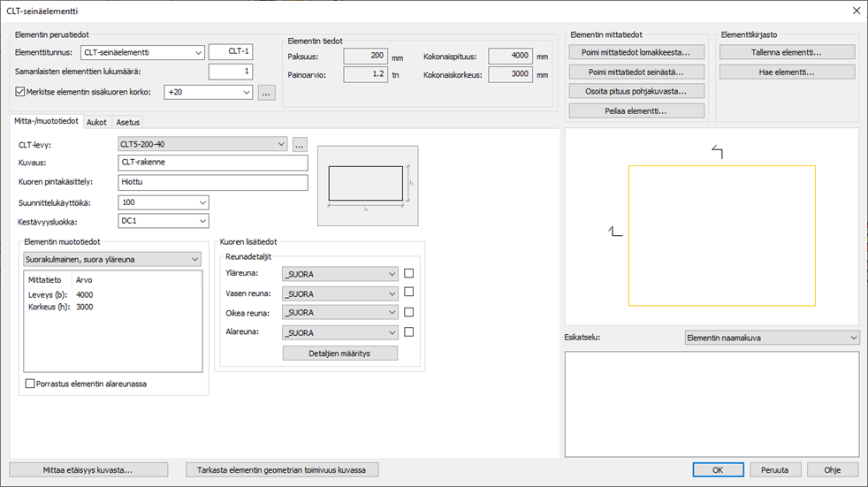Viewport: 868px width, 487px height.
Task: Click the Kuvaus text field
Action: 212,163
